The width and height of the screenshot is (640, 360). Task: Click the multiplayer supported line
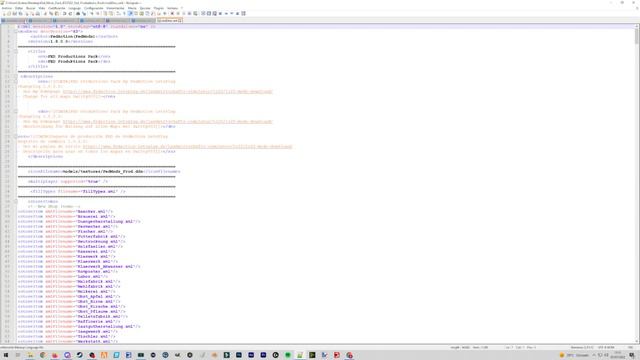coord(68,182)
